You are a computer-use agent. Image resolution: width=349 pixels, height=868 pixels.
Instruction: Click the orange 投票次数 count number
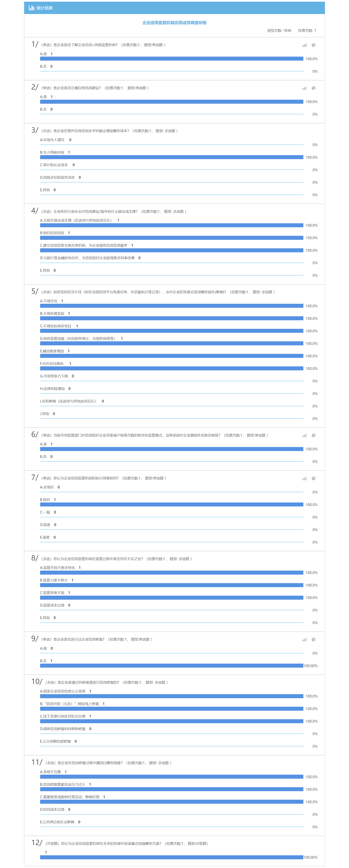[315, 30]
